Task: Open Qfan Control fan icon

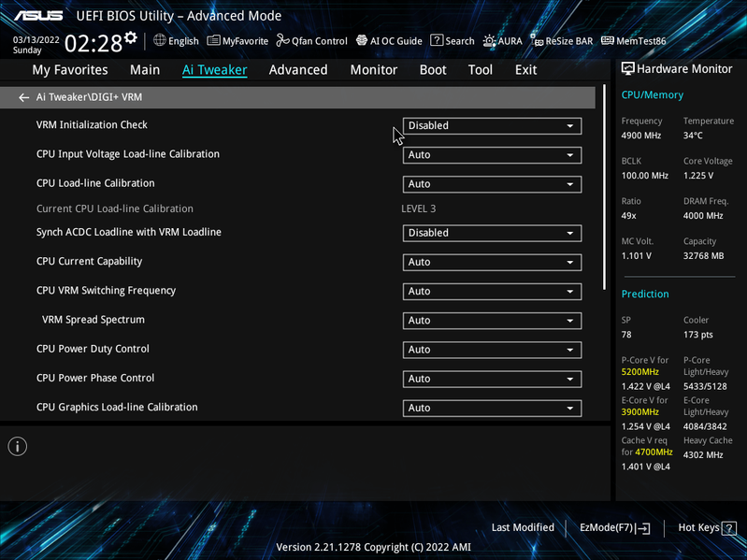Action: tap(283, 40)
